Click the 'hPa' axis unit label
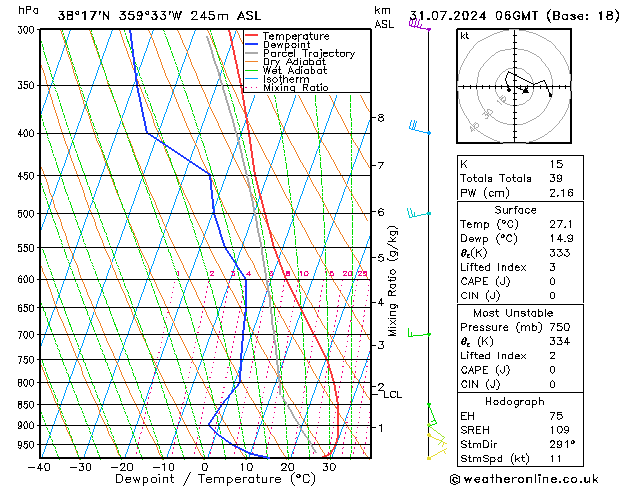Viewport: 629px width, 486px height. pos(28,10)
